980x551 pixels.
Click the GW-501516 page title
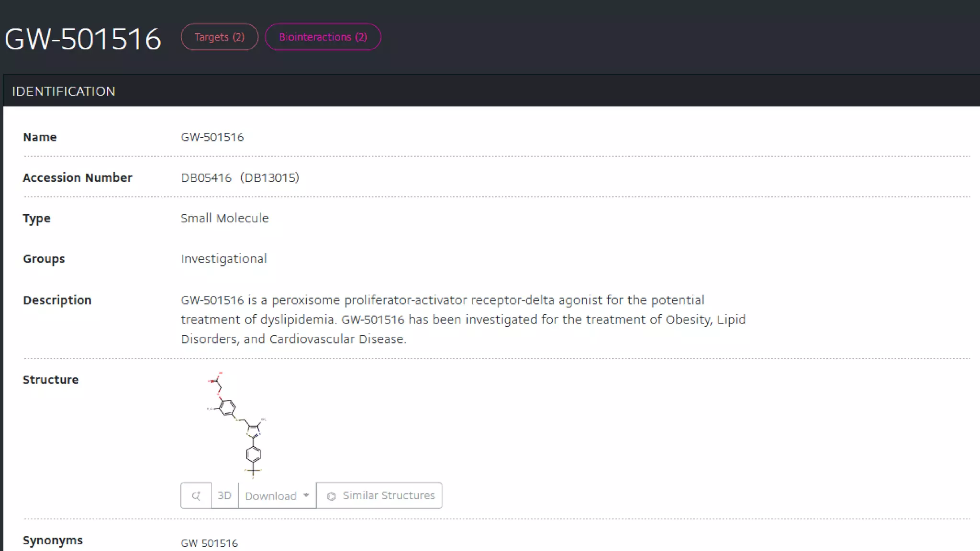click(x=83, y=39)
